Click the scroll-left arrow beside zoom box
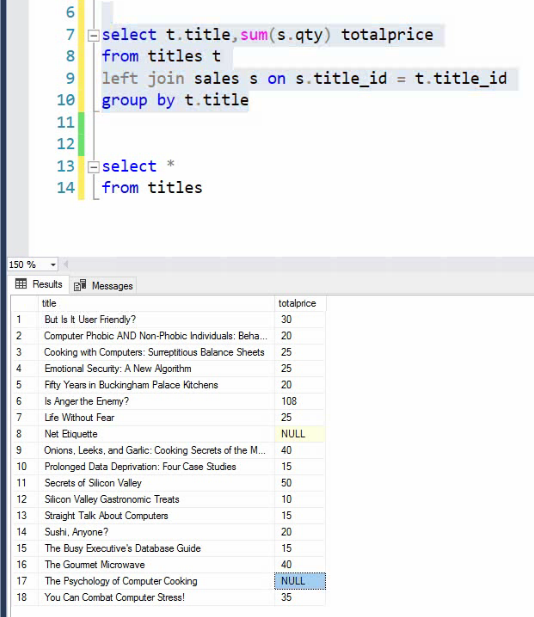 66,264
